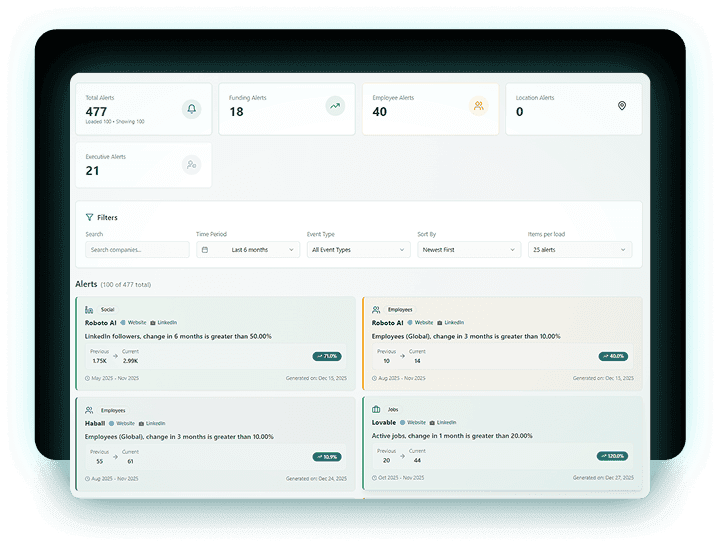This screenshot has height=547, width=721.
Task: Click the user icon on Executive Alerts card
Action: coord(191,164)
